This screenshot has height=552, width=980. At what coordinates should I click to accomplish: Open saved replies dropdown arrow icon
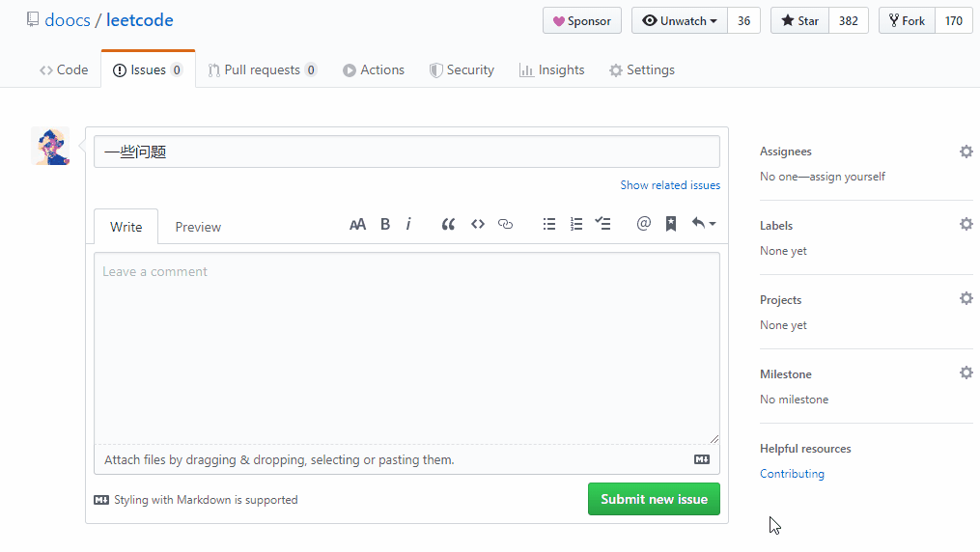(704, 223)
